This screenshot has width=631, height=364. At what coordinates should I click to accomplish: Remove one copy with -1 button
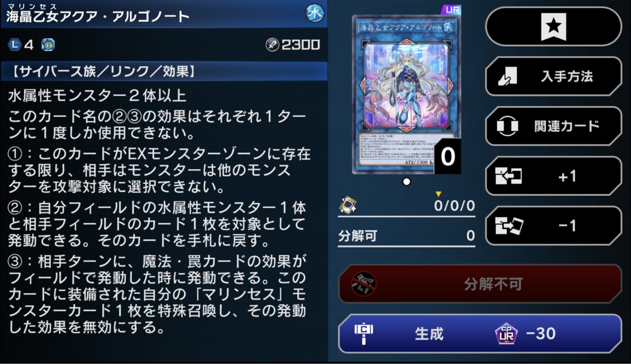click(x=553, y=226)
